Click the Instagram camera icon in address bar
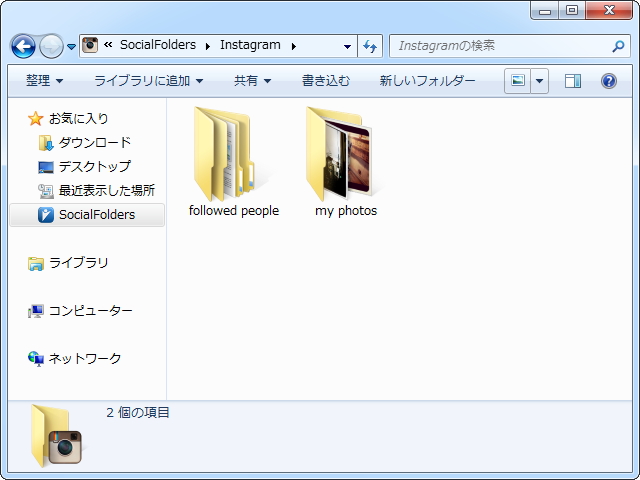Viewport: 640px width, 480px height. pyautogui.click(x=90, y=45)
